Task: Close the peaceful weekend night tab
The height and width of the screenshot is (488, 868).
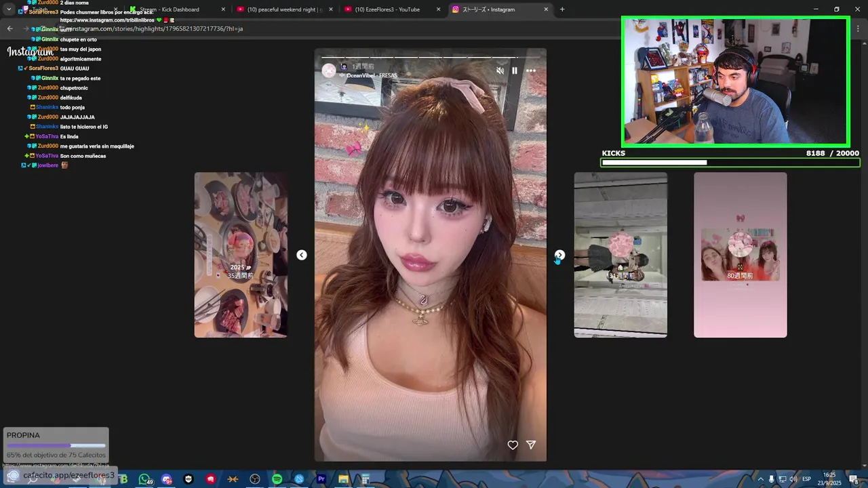Action: (x=331, y=9)
